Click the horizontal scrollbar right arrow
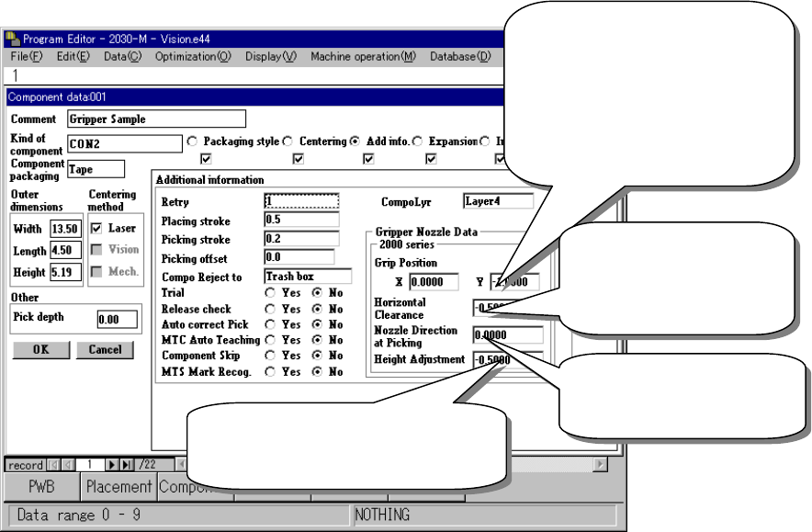 click(x=600, y=464)
